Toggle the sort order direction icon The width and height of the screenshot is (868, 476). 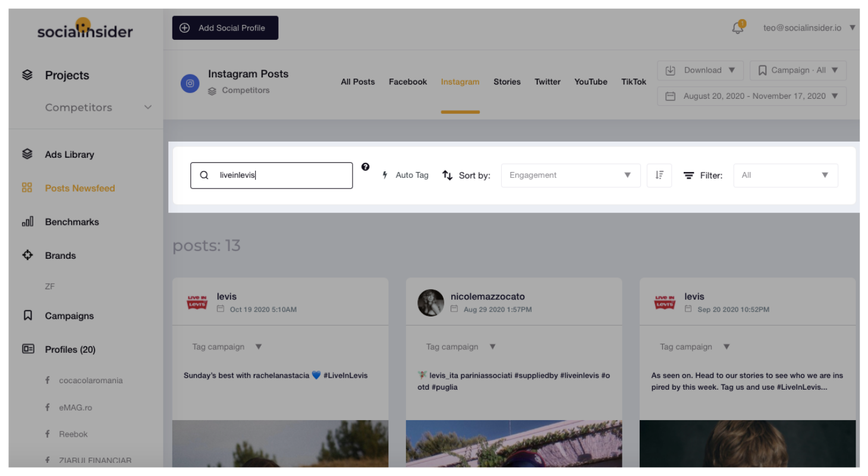click(x=659, y=176)
